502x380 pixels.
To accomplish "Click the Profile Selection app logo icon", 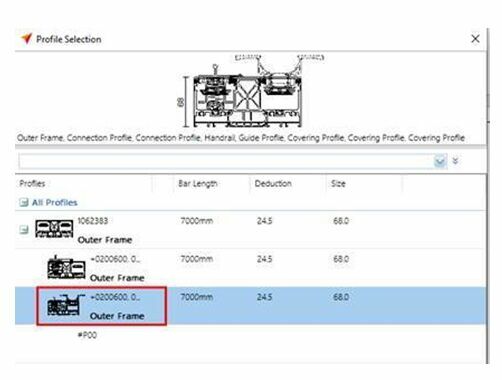I will pyautogui.click(x=26, y=39).
